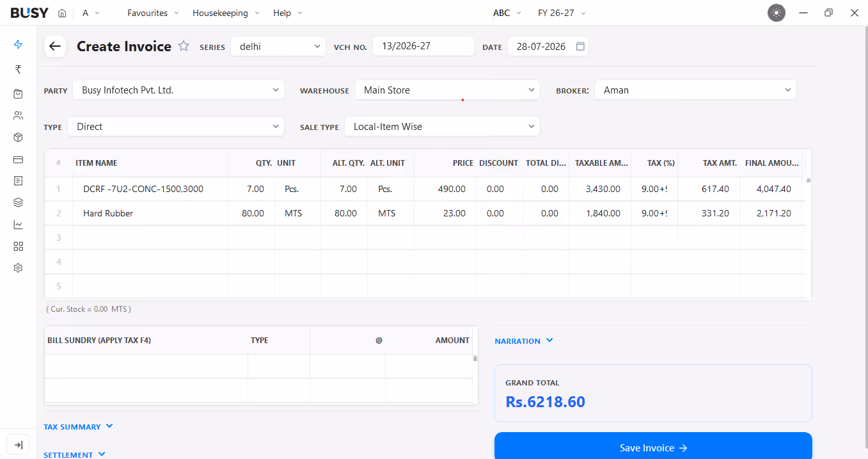The image size is (868, 459).
Task: Expand the Settlement section
Action: (x=74, y=455)
